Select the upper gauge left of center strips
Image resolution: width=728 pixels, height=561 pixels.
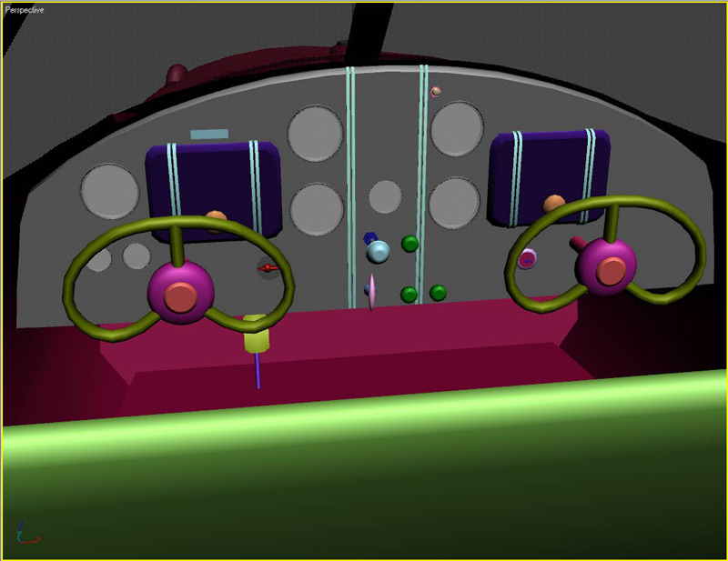315,133
